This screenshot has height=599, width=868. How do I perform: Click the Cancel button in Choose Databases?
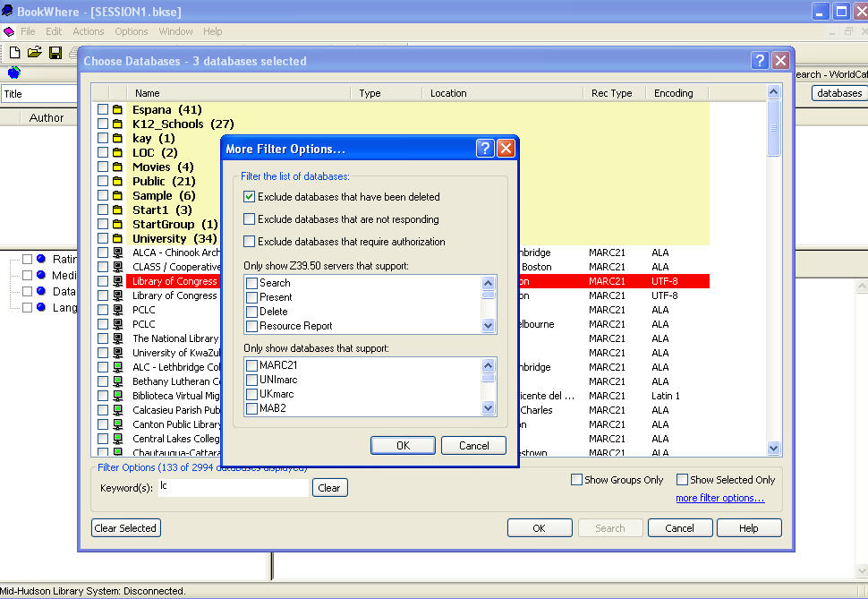(x=679, y=528)
